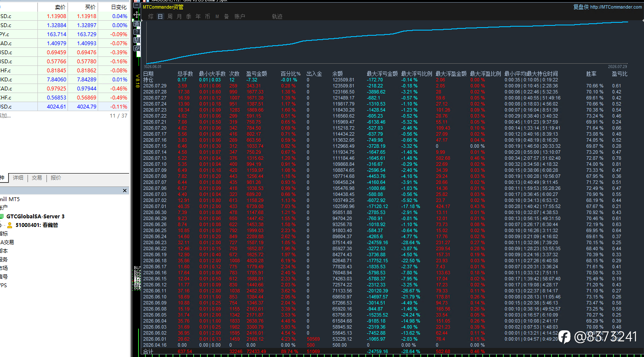The height and width of the screenshot is (357, 644).
Task: Open the 账户 account tab
Action: pos(240,16)
